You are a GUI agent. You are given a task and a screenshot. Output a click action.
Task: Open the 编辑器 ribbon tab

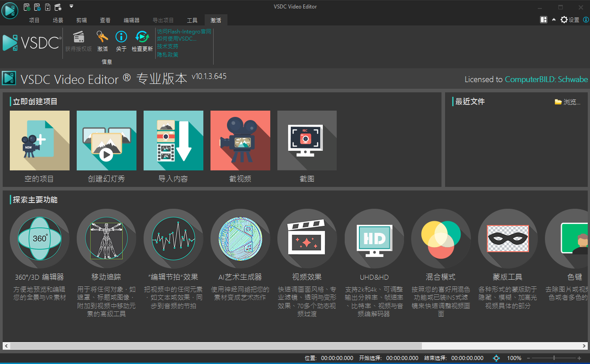[x=132, y=20]
